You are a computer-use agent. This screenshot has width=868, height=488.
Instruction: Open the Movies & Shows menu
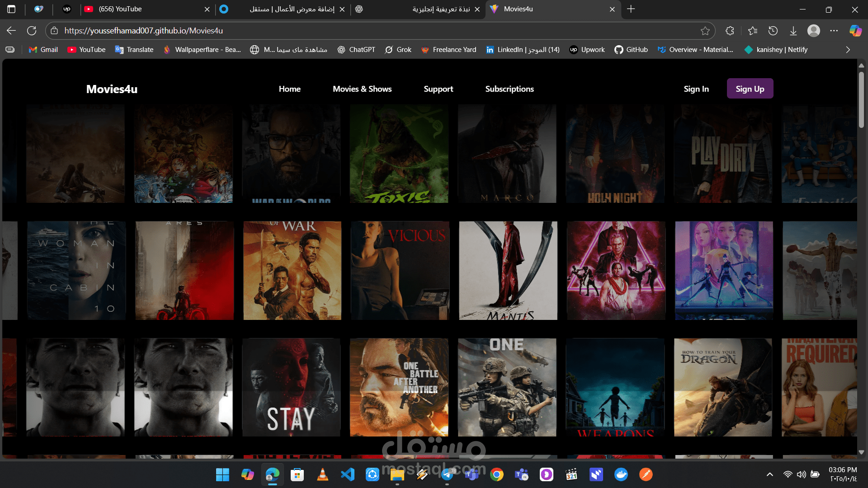(362, 89)
